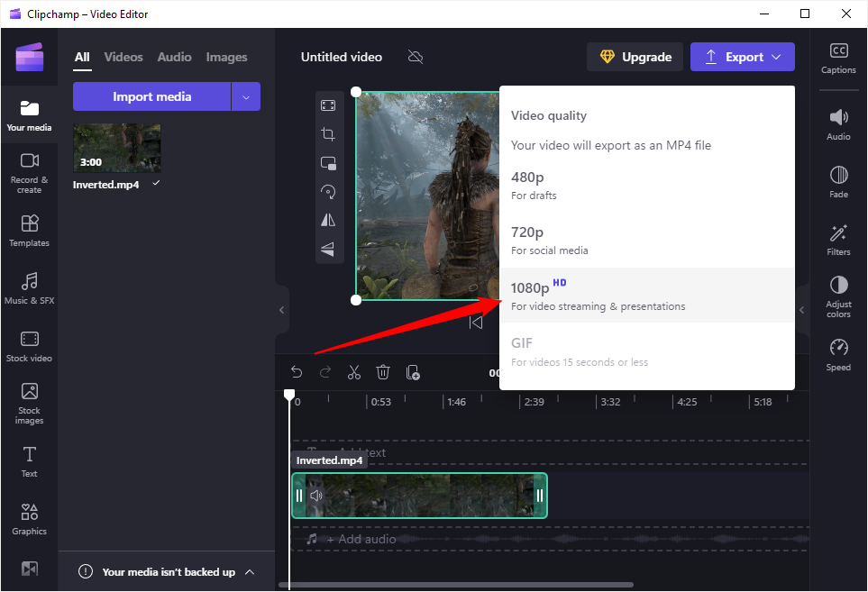
Task: Click the cloud backup icon beside Untitled video
Action: (415, 56)
